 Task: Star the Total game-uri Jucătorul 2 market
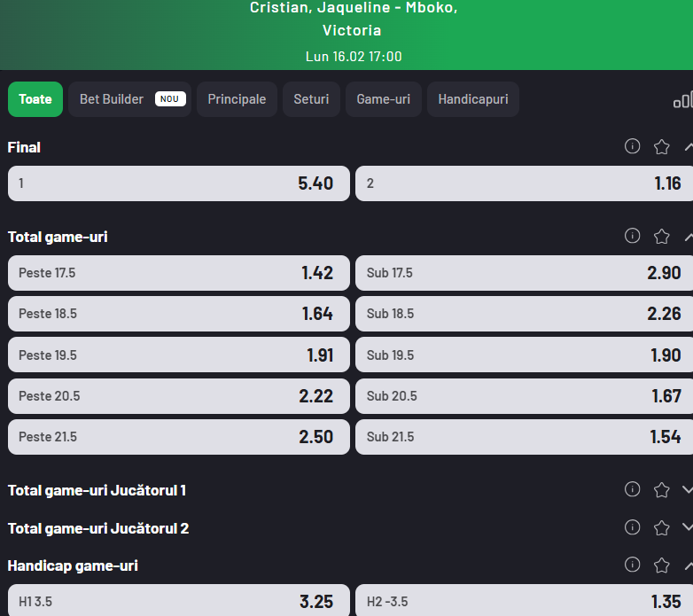pos(661,528)
